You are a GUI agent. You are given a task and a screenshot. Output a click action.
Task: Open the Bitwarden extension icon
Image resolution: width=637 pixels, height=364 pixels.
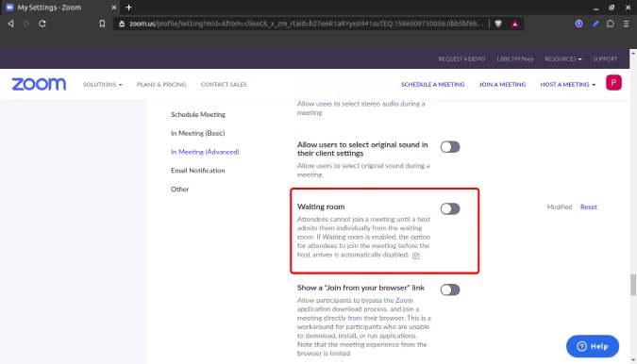point(578,24)
